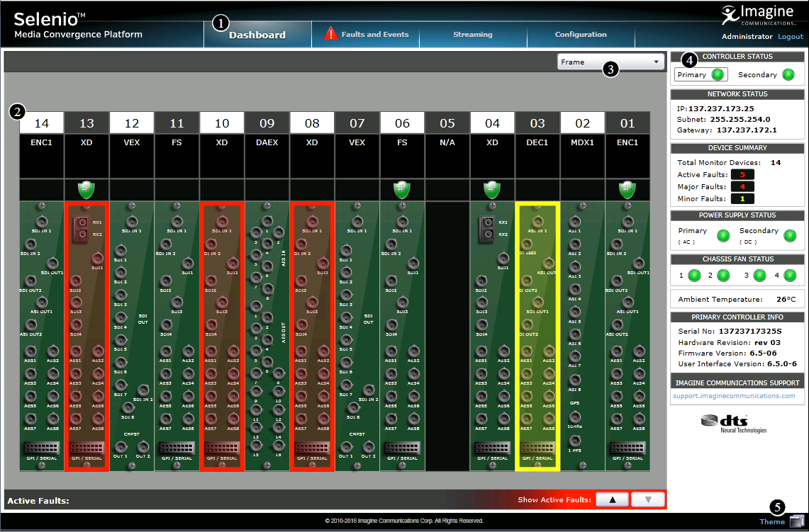Click chassis fan 3 status LED

[x=759, y=276]
